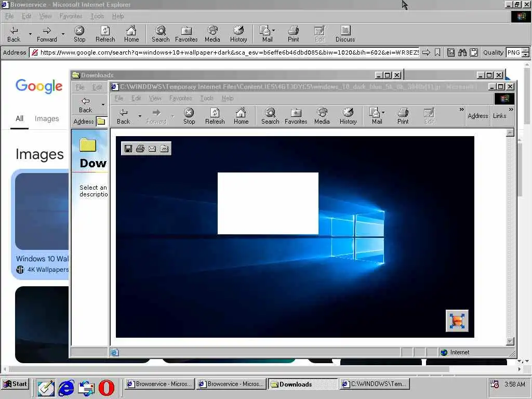The image size is (532, 399).
Task: Click the orange expand-image icon on the wallpaper
Action: point(457,321)
